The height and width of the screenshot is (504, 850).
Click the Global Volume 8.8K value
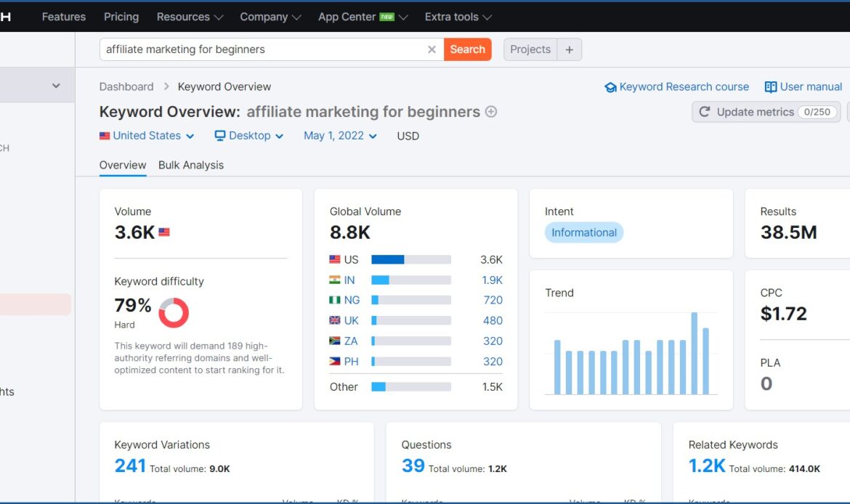tap(350, 232)
